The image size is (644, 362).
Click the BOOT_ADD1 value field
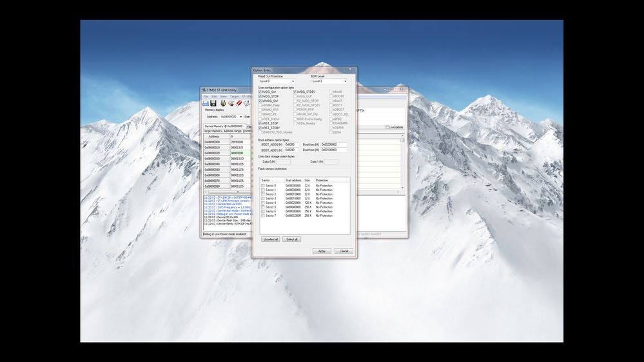[x=291, y=150]
